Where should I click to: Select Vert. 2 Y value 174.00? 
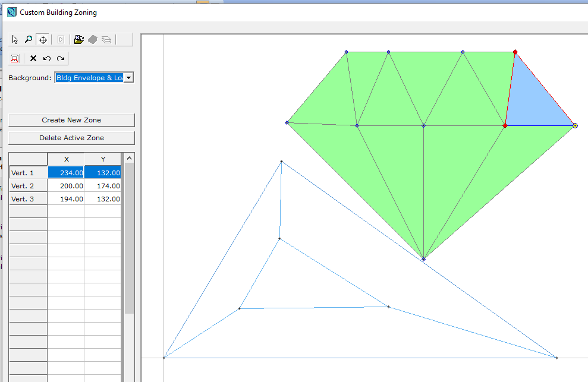coord(102,185)
